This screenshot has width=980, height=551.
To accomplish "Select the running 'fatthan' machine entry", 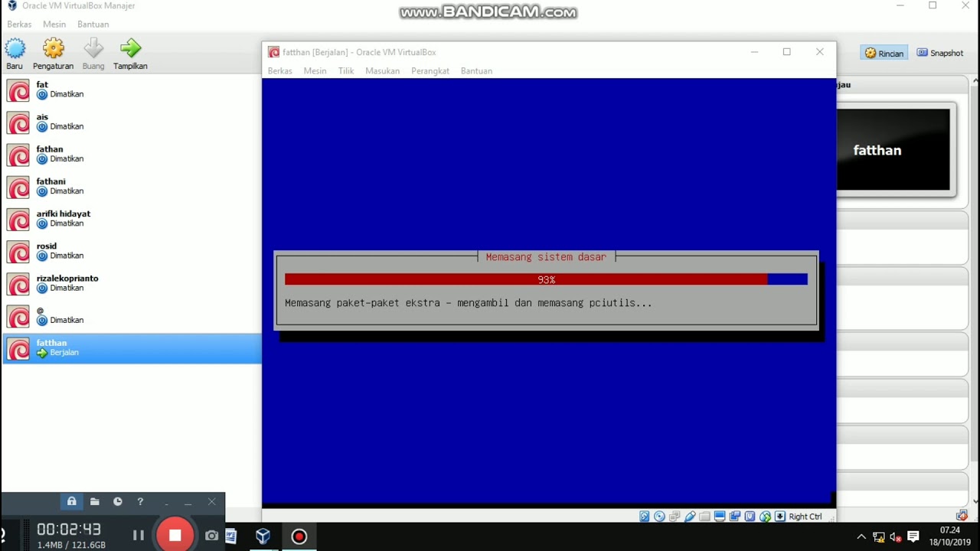I will pyautogui.click(x=131, y=348).
